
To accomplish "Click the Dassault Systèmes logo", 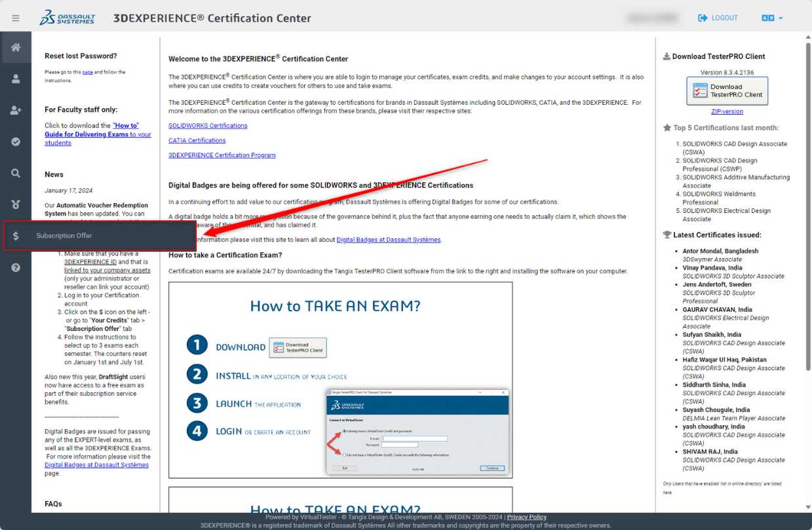I will point(67,18).
